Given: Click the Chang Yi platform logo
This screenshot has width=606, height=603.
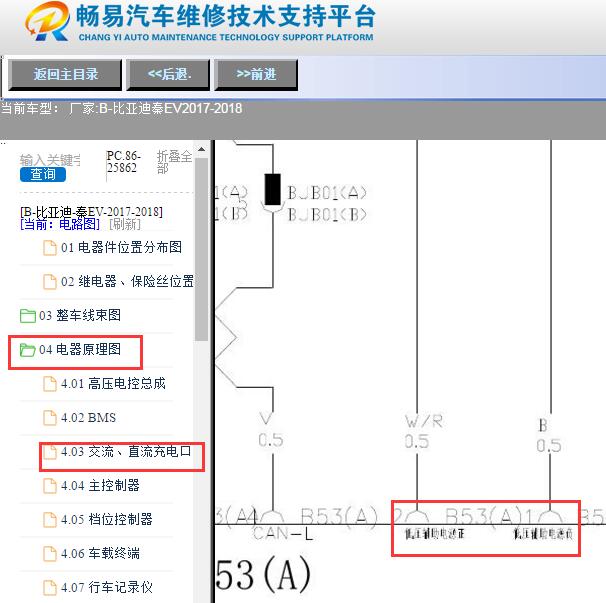Looking at the screenshot, I should [x=48, y=22].
